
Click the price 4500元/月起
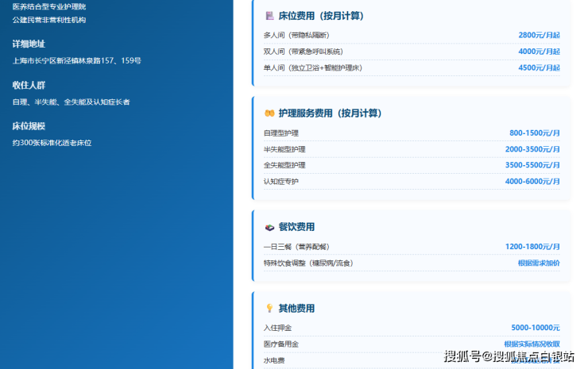coord(539,67)
